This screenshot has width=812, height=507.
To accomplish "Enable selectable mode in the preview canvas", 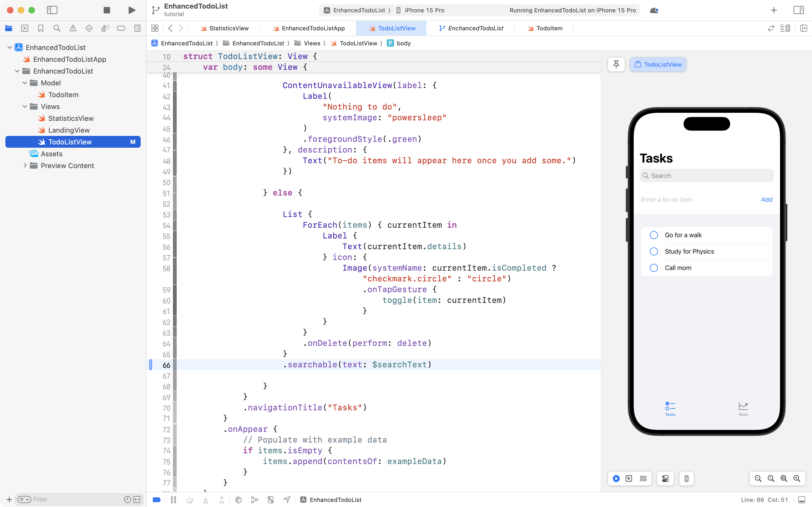I will tap(629, 479).
